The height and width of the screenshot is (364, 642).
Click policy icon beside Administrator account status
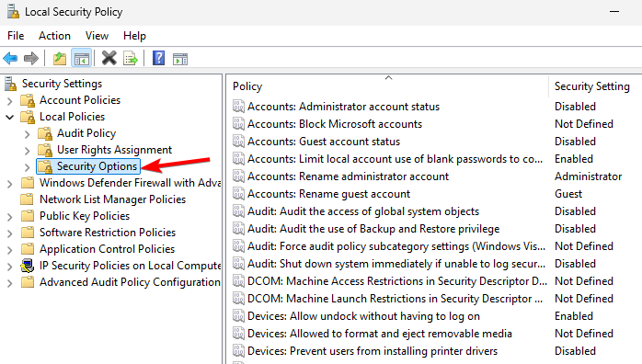(x=239, y=107)
